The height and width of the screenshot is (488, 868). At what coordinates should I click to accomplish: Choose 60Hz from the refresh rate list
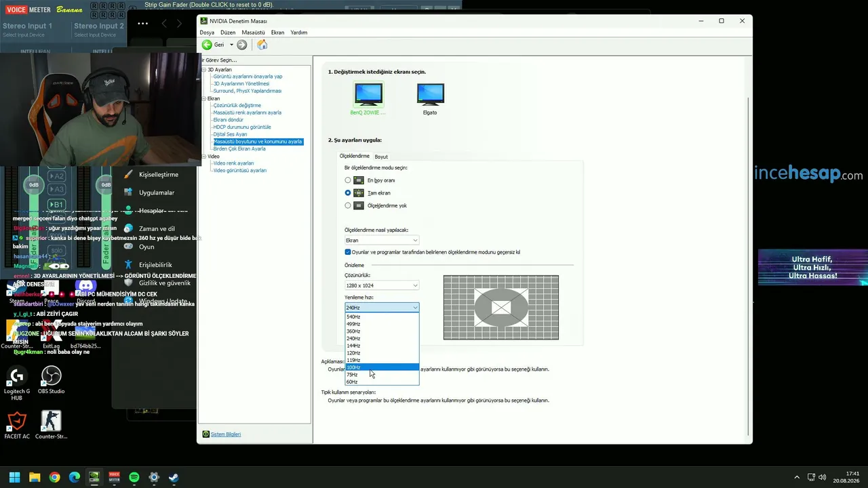point(382,382)
